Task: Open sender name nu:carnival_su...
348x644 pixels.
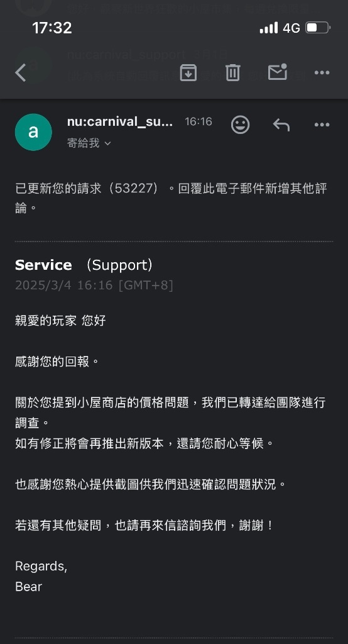Action: tap(120, 121)
